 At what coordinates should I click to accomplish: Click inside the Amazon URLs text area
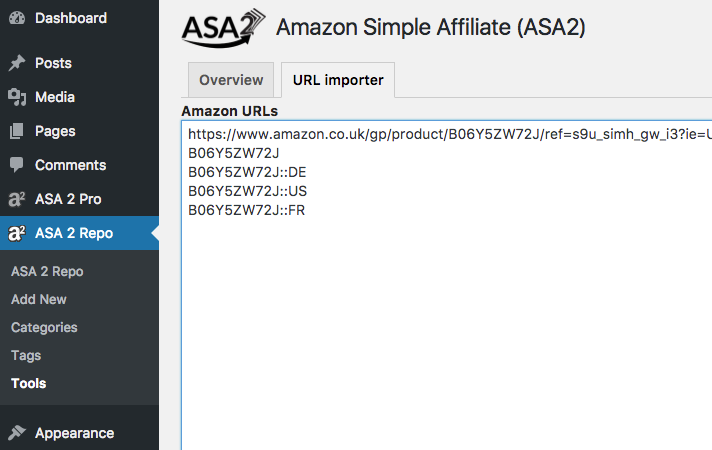click(446, 285)
